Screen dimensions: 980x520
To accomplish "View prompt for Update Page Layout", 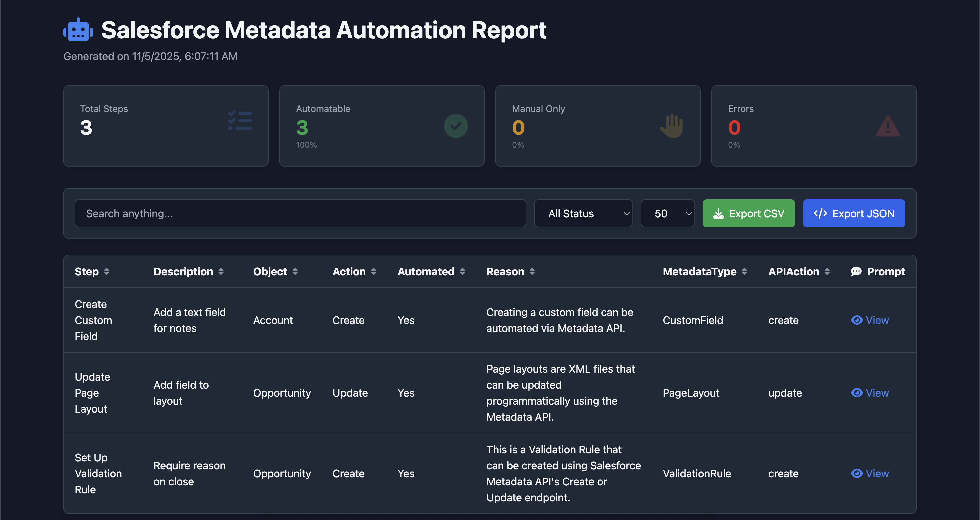I will click(870, 393).
